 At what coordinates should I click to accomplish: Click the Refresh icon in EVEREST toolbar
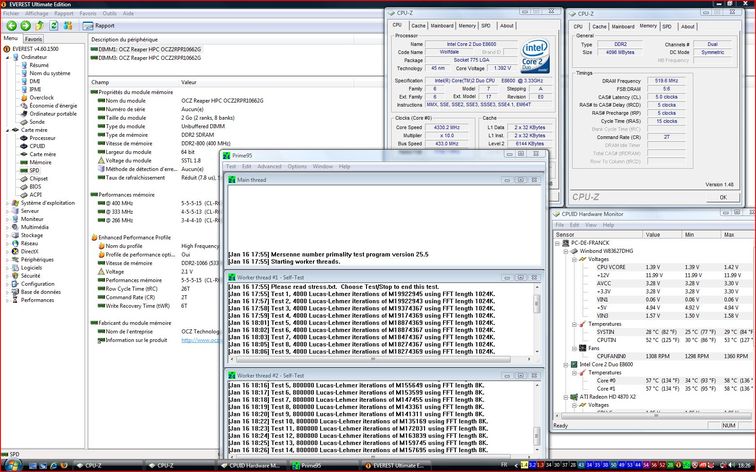tap(54, 26)
